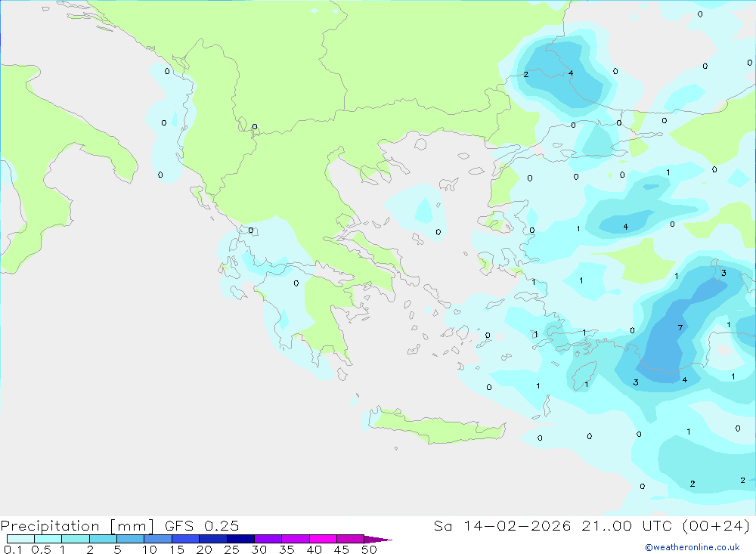Click the '40' legend scale label
Image resolution: width=756 pixels, height=554 pixels.
coord(314,549)
